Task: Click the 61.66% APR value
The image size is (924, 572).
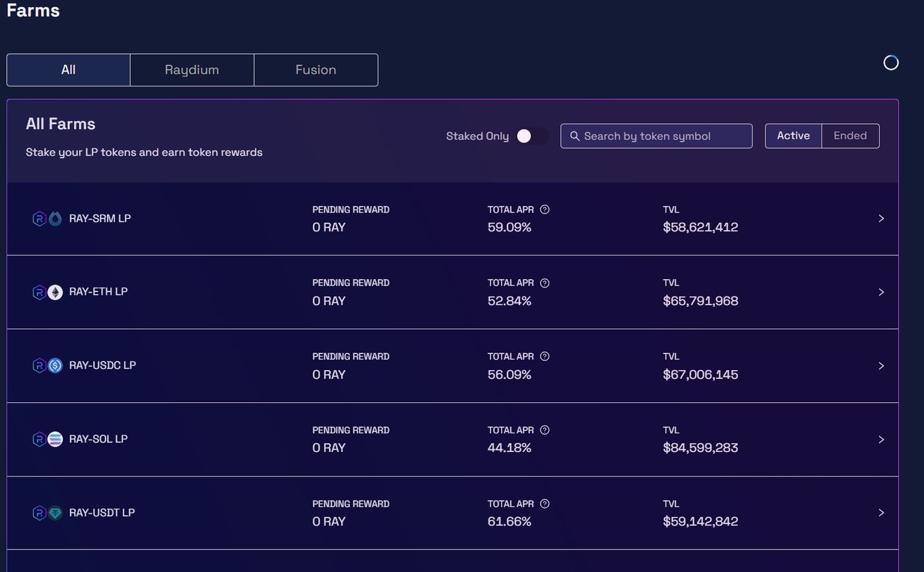Action: [x=510, y=522]
